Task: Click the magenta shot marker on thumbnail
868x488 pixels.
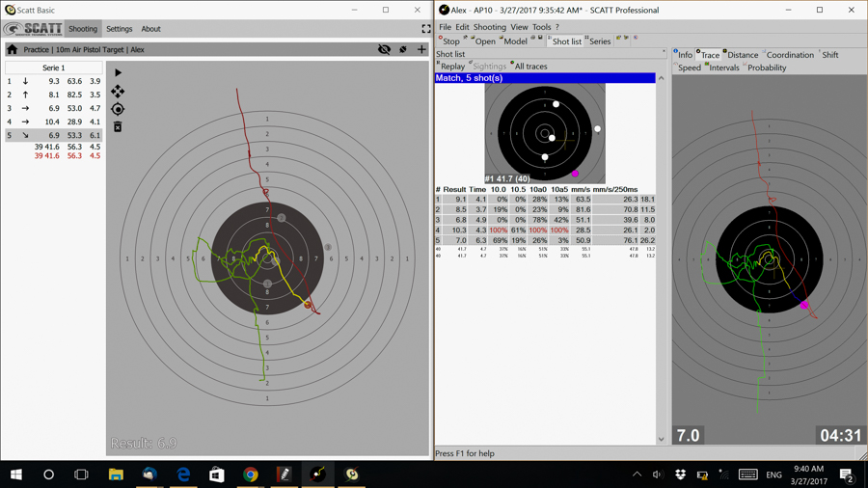Action: 575,174
